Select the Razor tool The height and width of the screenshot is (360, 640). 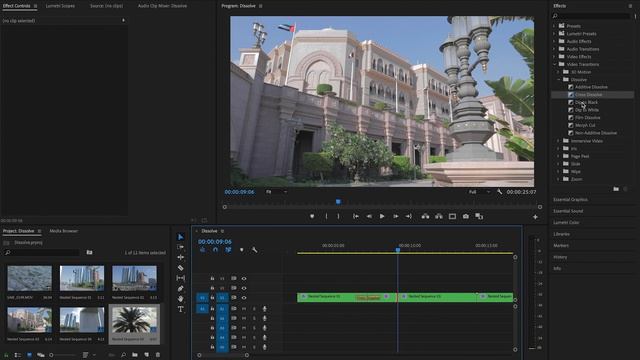180,268
